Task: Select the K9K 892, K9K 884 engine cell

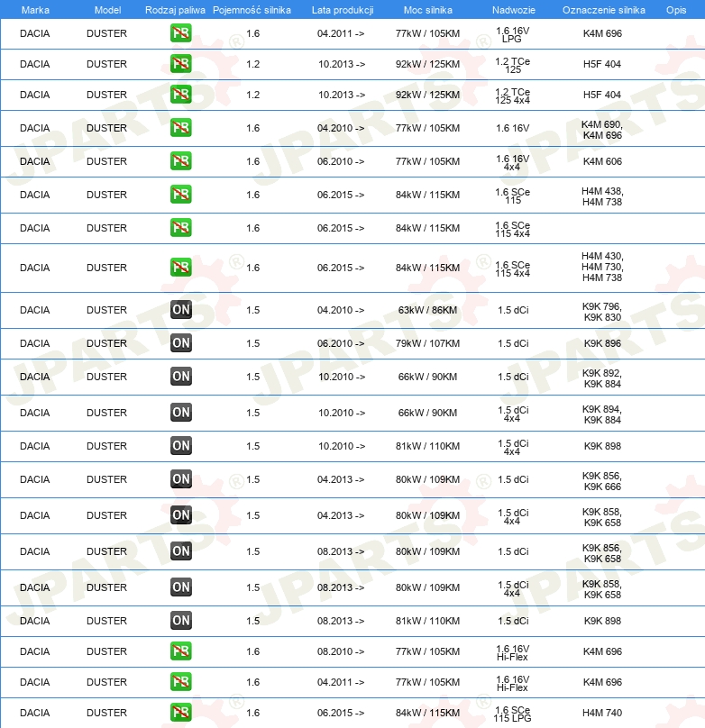Action: point(602,378)
